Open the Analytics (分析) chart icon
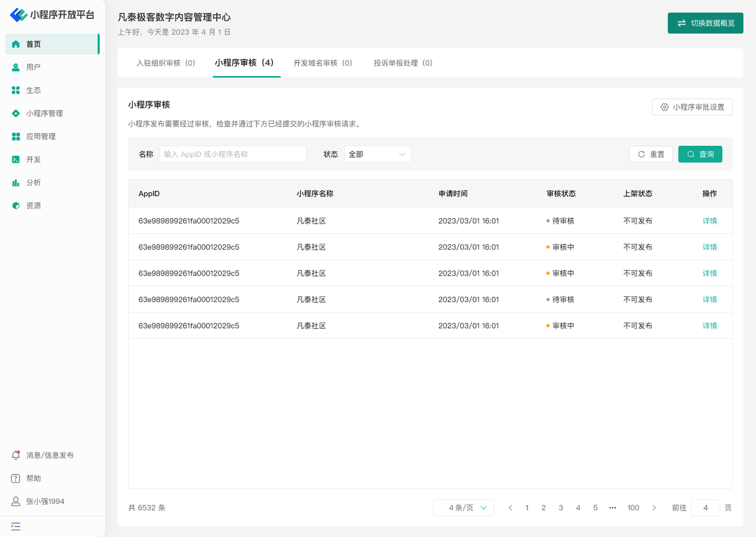The height and width of the screenshot is (537, 756). point(16,182)
